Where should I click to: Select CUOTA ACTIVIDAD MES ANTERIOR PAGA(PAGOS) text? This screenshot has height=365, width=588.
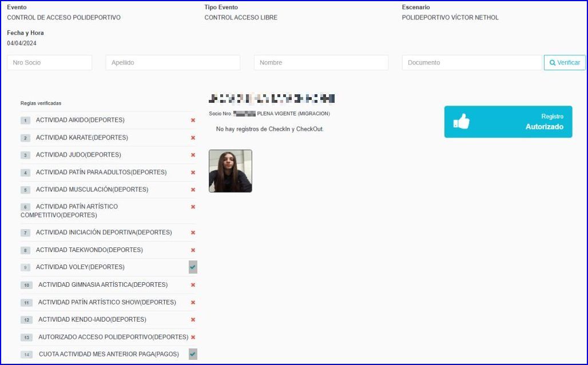point(109,354)
